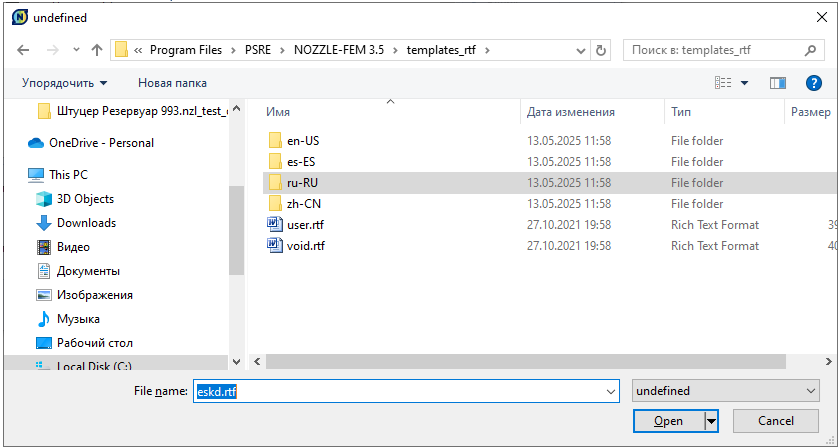Viewport: 839px width, 448px height.
Task: Select Local Disk (C:) in navigation pane
Action: pos(83,366)
